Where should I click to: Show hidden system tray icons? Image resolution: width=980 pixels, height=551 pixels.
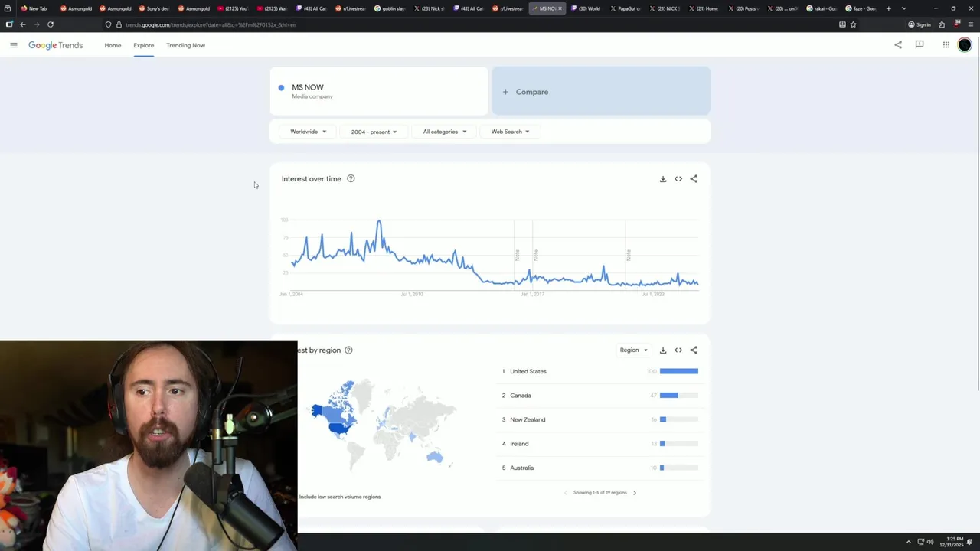[x=909, y=542]
